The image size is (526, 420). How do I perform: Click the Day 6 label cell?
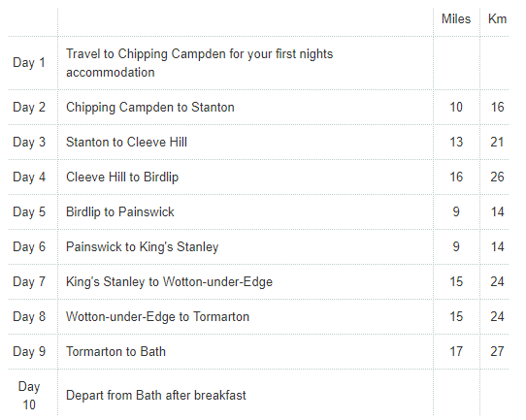point(29,246)
